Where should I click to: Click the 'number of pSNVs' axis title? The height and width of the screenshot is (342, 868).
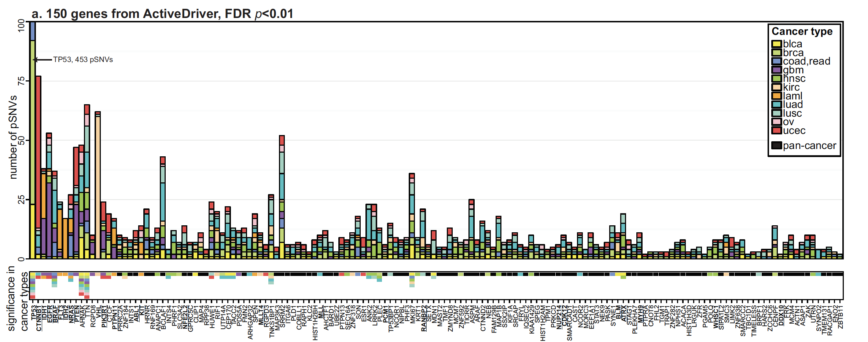[13, 137]
